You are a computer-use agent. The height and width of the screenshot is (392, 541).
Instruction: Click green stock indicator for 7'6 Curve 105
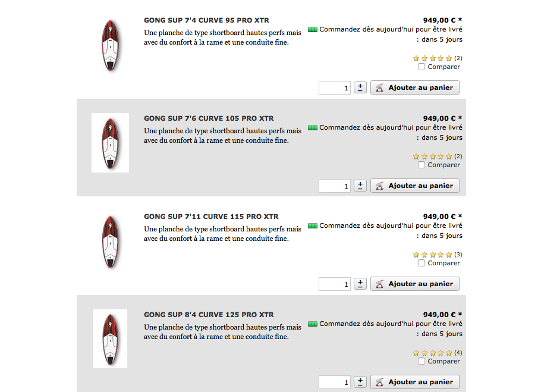point(313,128)
